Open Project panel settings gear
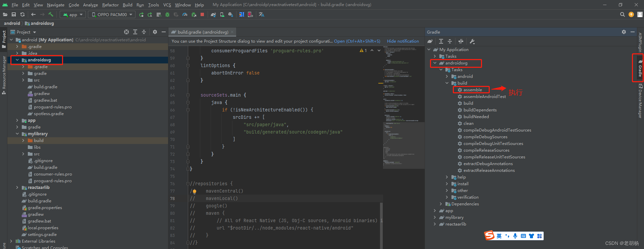Viewport: 644px width, 249px height. [155, 32]
